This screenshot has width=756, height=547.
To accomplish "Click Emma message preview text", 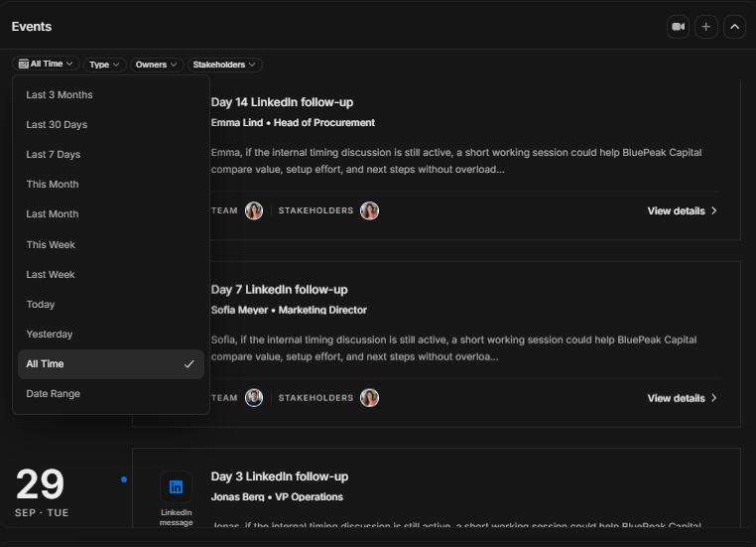I will (x=456, y=161).
